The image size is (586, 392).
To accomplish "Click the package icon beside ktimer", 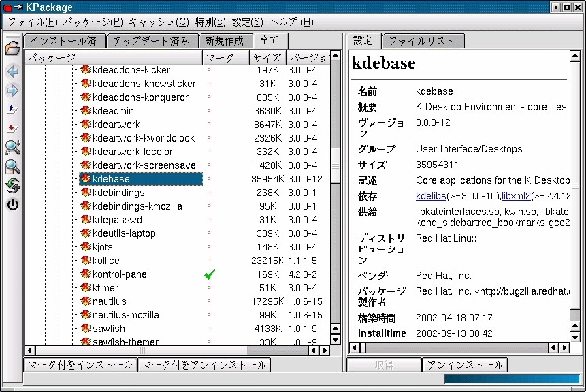I will pyautogui.click(x=86, y=287).
